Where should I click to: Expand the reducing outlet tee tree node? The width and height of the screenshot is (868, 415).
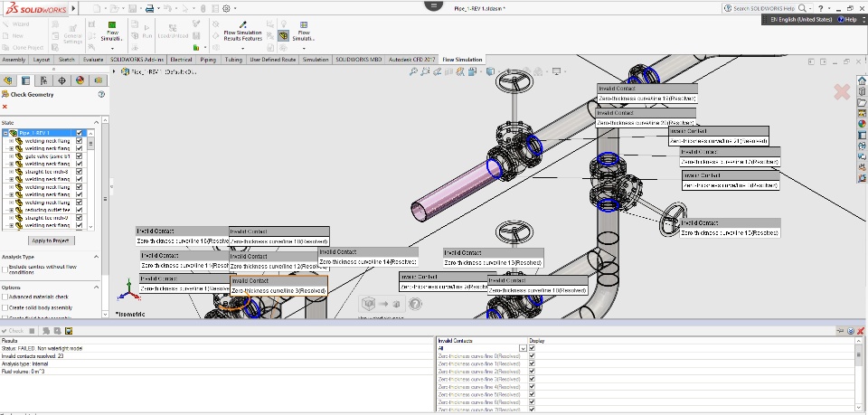pos(11,211)
